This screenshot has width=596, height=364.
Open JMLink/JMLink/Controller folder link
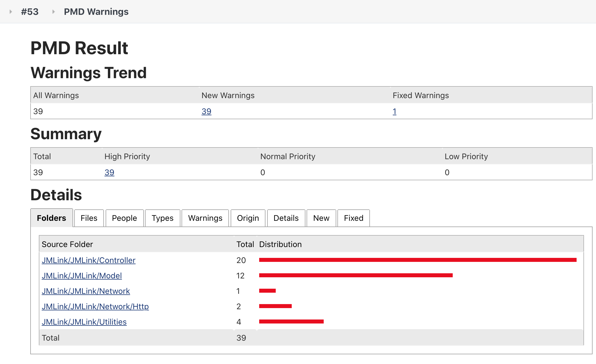[x=88, y=260]
